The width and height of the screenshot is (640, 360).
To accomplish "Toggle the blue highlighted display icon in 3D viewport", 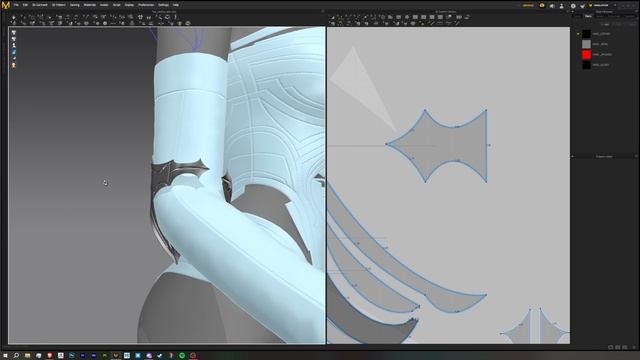I will [x=14, y=52].
